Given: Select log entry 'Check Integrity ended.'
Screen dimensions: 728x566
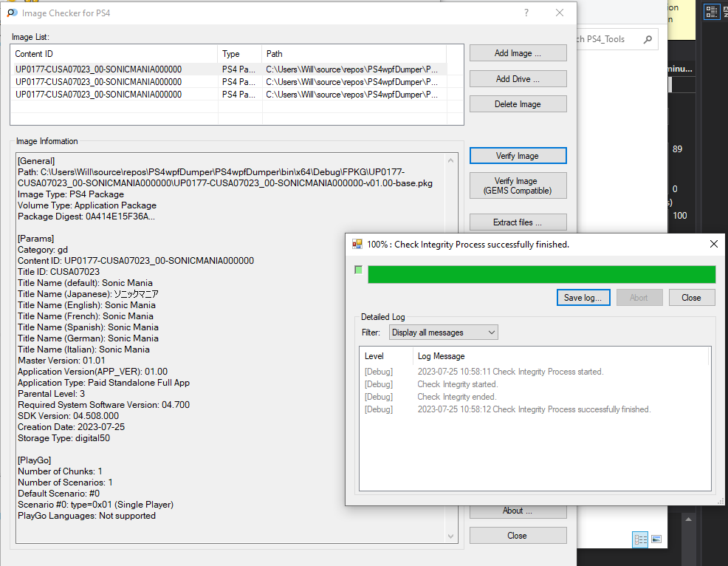Looking at the screenshot, I should 535,397.
